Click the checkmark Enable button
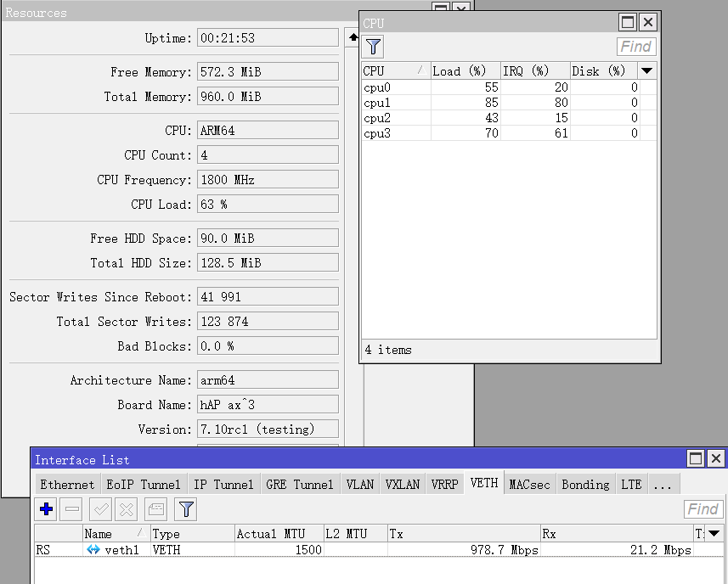 tap(100, 509)
